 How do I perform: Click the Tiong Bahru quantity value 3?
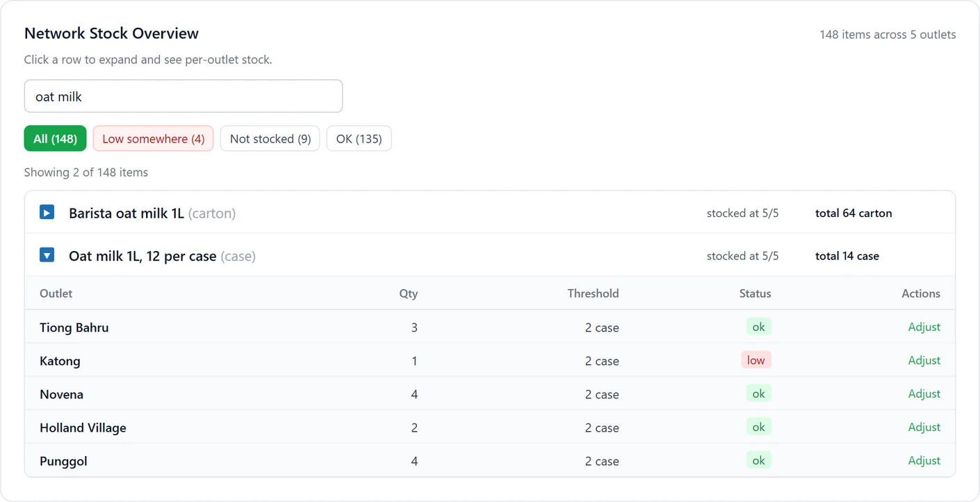pos(414,327)
